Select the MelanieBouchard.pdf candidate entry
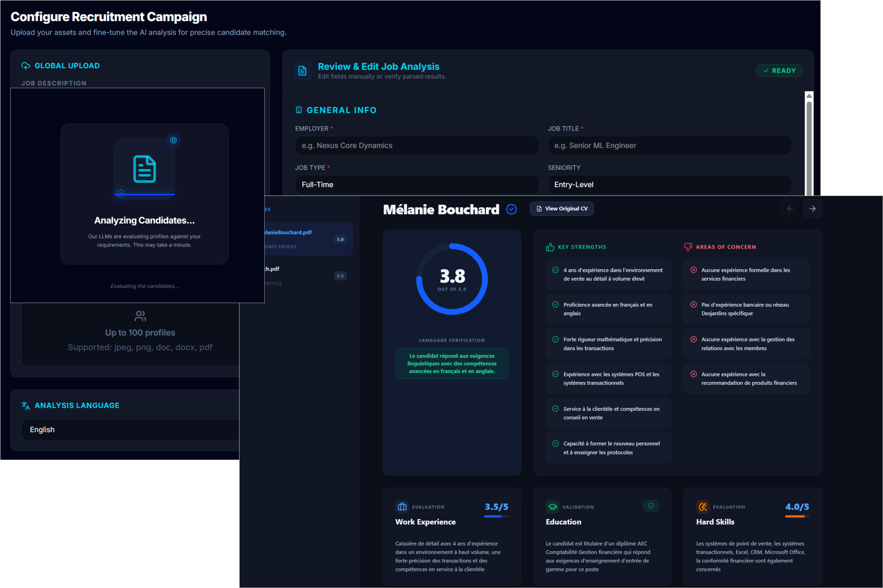Screen dimensions: 883x588 [308, 239]
